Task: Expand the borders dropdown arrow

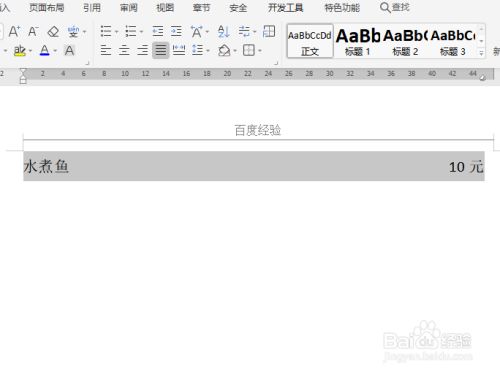Action: (x=260, y=51)
